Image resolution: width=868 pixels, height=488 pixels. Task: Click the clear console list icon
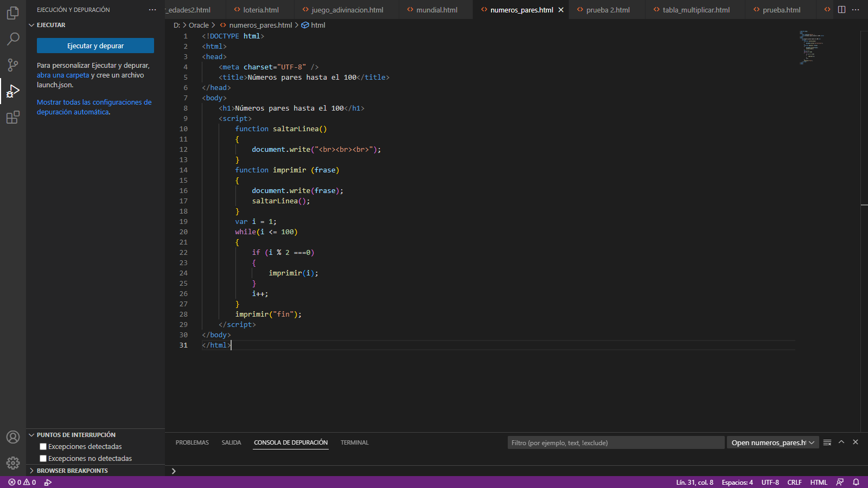pos(827,442)
